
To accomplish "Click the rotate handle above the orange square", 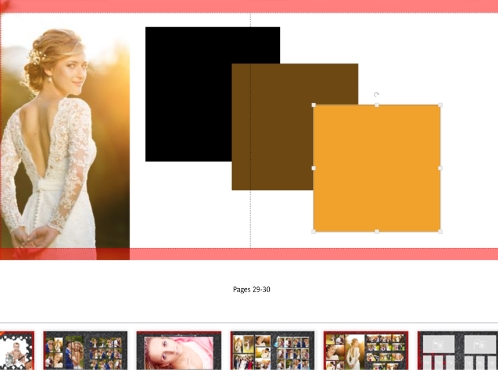I will (377, 95).
